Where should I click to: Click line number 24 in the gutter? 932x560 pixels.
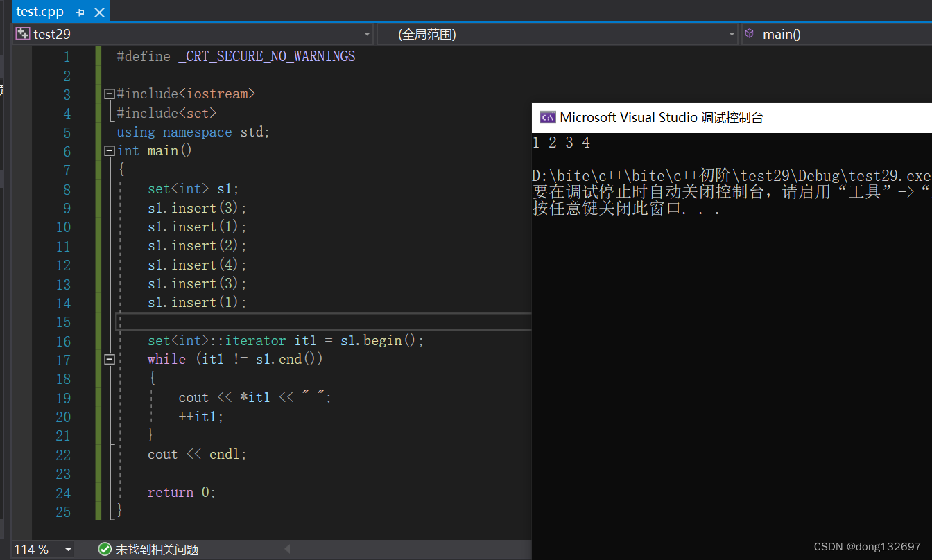pyautogui.click(x=63, y=493)
